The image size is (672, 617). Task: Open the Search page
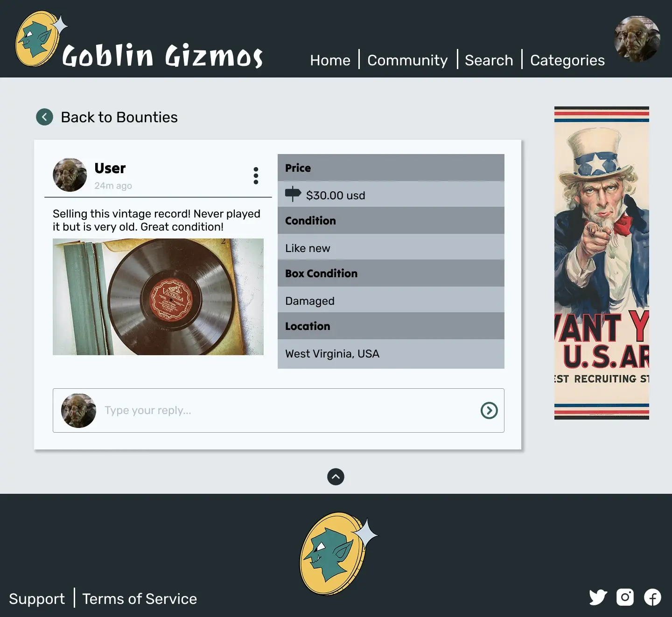(489, 60)
